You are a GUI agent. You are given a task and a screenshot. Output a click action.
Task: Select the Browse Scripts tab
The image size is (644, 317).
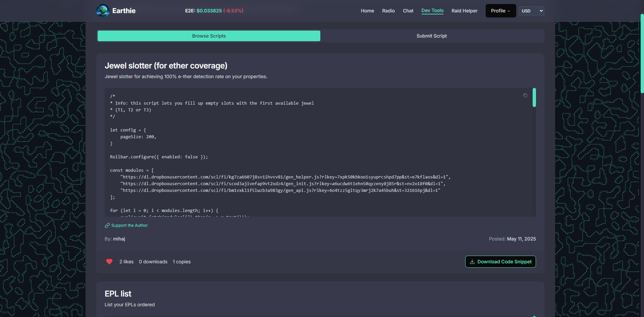(209, 36)
